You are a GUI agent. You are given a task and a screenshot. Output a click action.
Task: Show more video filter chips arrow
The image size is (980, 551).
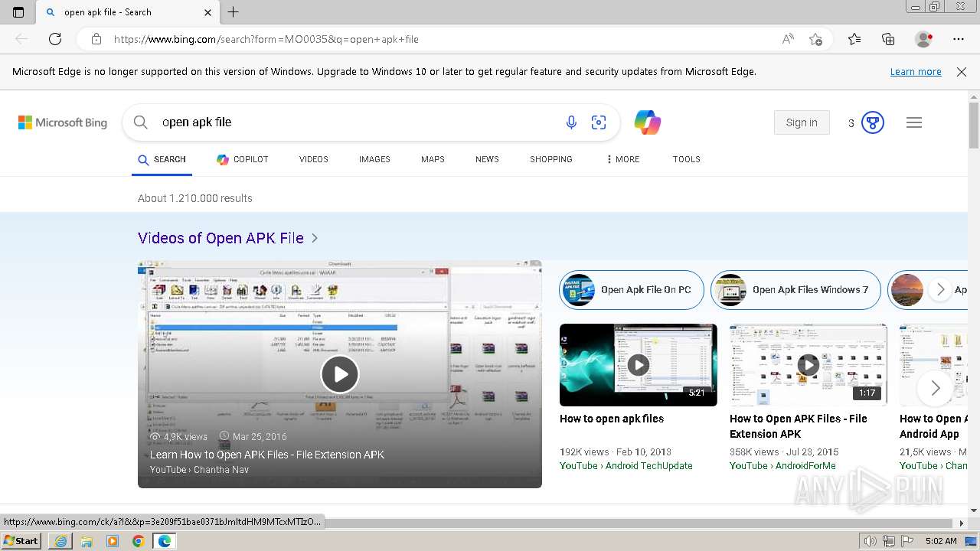940,289
